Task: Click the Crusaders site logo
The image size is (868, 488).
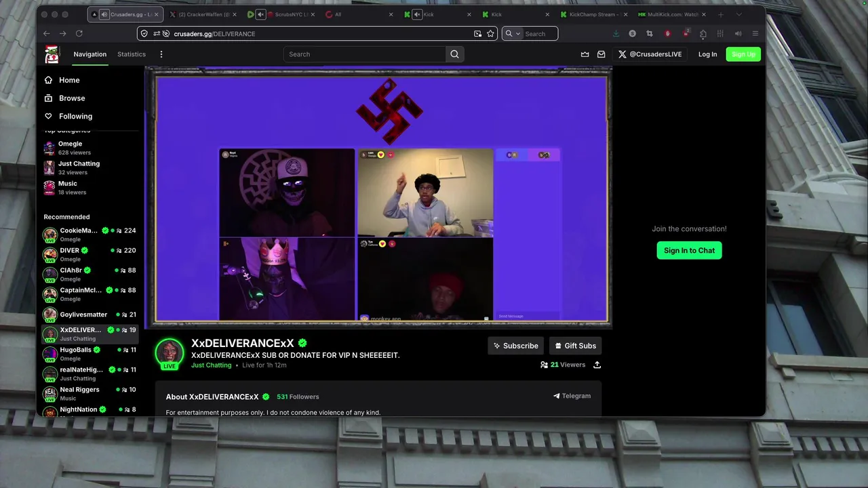Action: click(x=52, y=54)
